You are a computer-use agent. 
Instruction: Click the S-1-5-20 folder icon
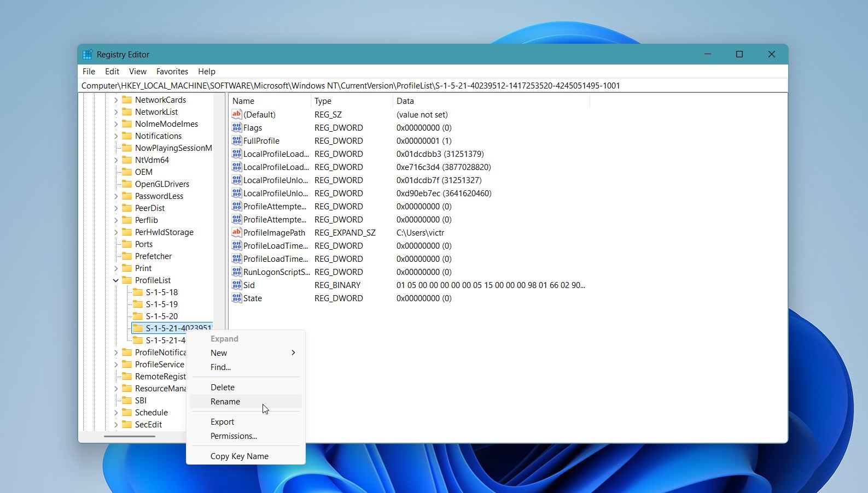[x=138, y=316]
